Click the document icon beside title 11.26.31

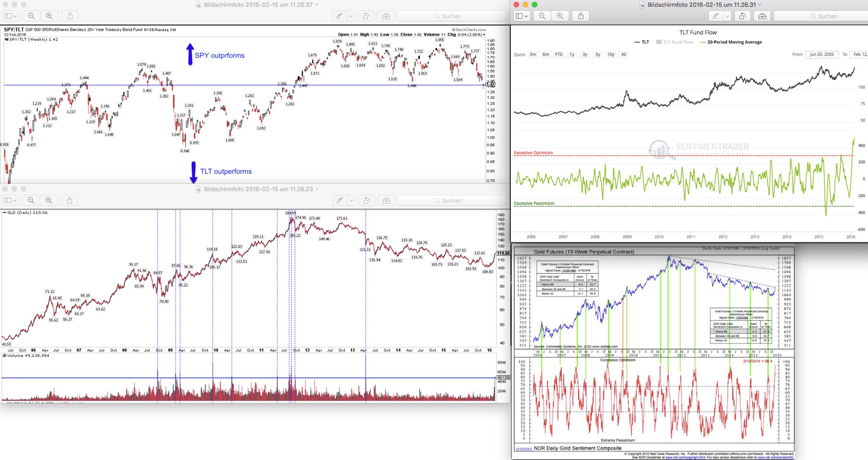point(642,5)
